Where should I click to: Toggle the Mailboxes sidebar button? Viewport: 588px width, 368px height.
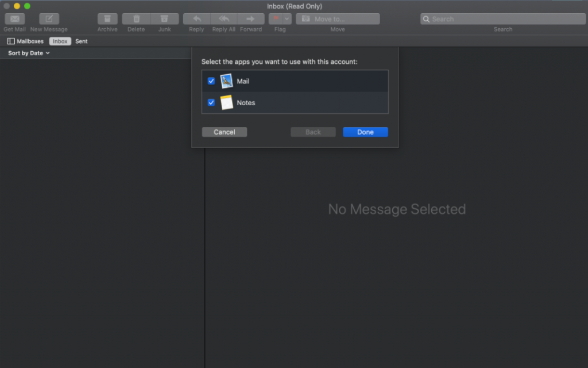[25, 41]
